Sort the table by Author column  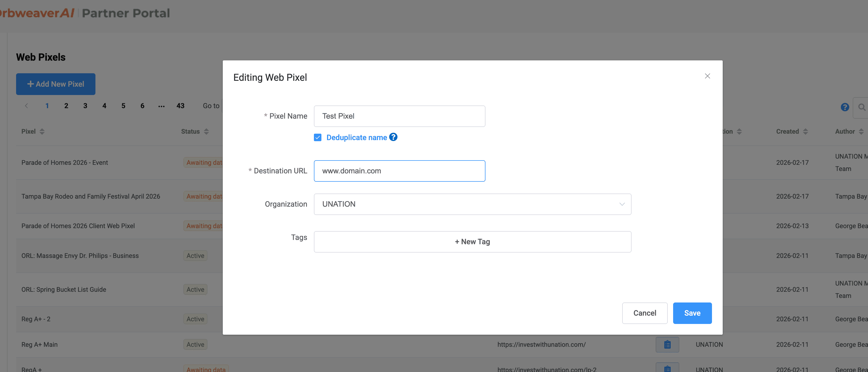point(861,132)
